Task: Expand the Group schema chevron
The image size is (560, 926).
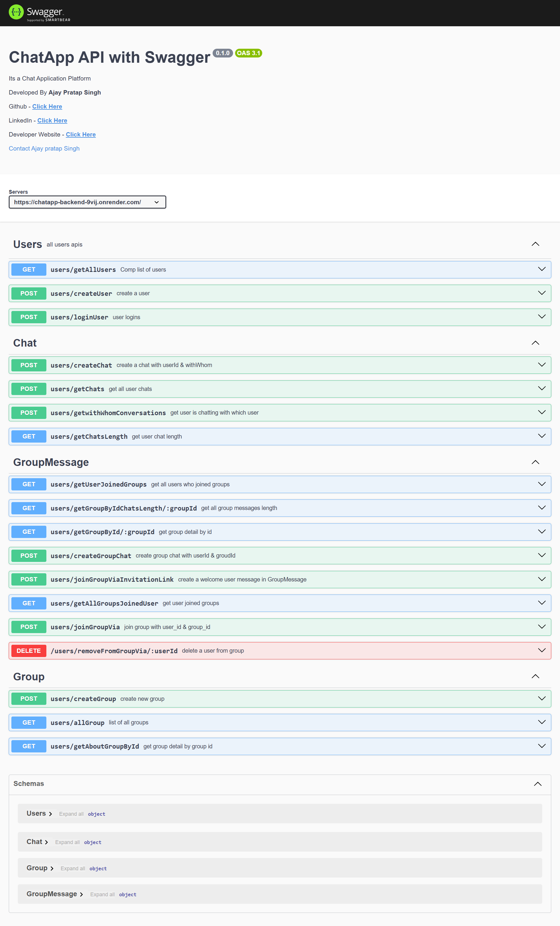Action: tap(52, 869)
